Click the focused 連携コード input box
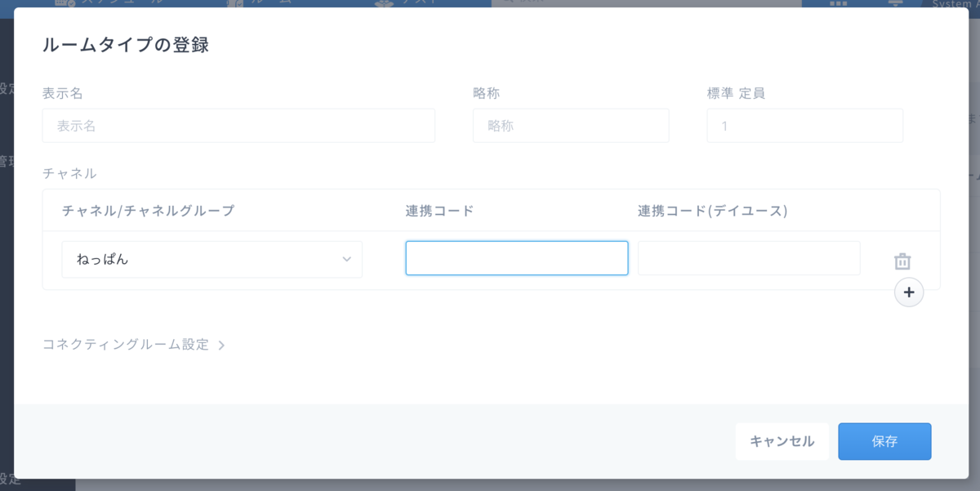The width and height of the screenshot is (980, 491). tap(516, 258)
